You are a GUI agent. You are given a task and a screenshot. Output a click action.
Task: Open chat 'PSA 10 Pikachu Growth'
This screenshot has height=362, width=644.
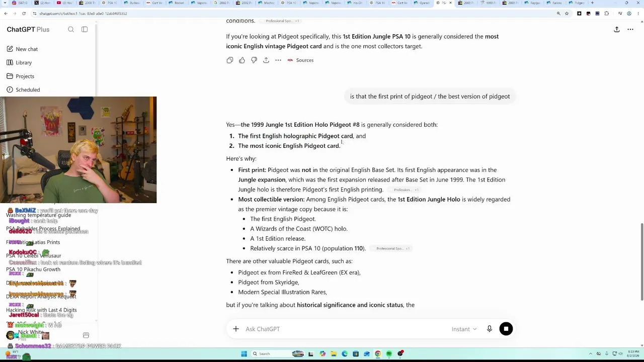pyautogui.click(x=33, y=269)
